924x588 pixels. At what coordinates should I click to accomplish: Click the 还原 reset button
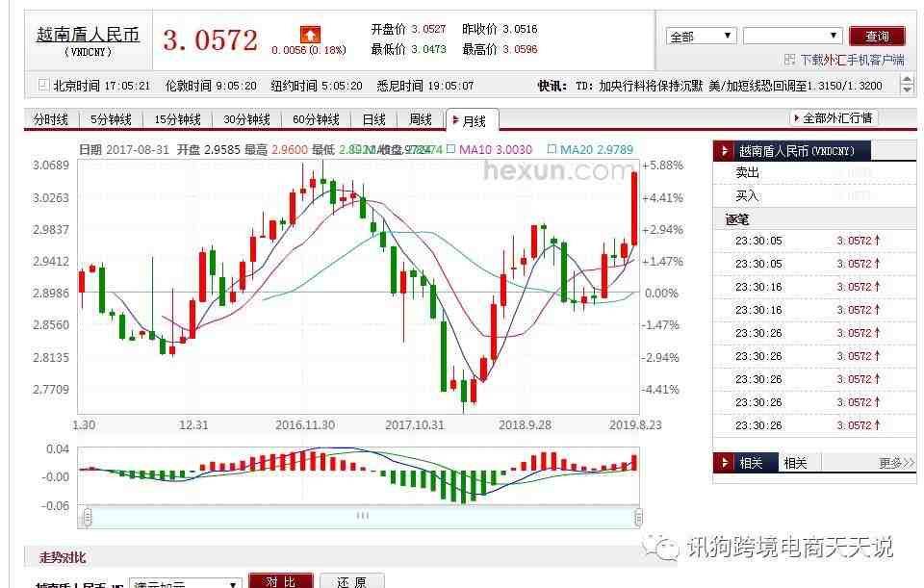coord(352,581)
